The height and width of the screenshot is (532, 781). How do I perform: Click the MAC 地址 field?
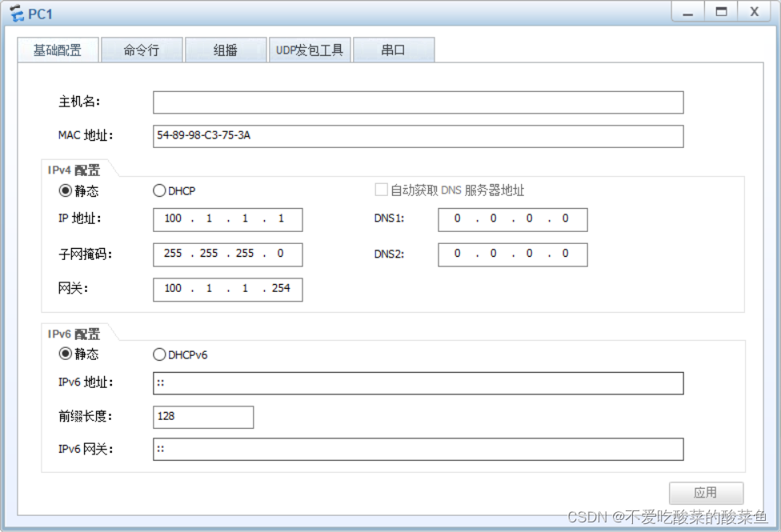click(418, 136)
